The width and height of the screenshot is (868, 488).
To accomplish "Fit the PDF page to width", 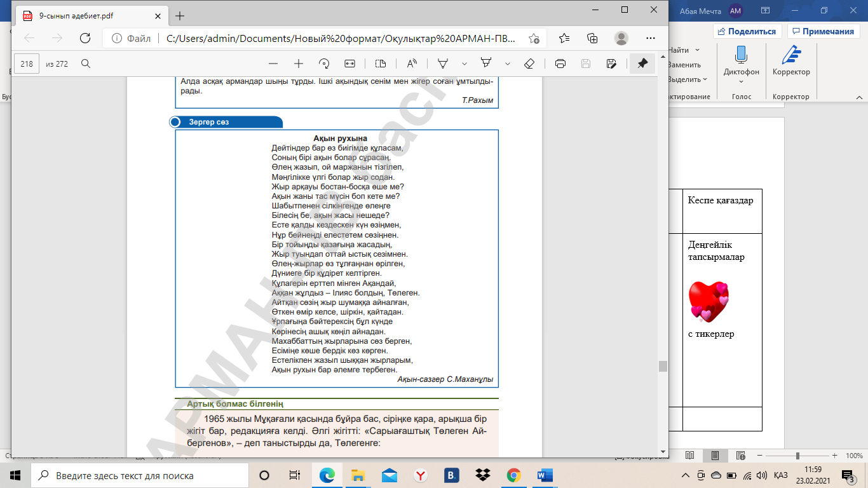I will click(349, 64).
